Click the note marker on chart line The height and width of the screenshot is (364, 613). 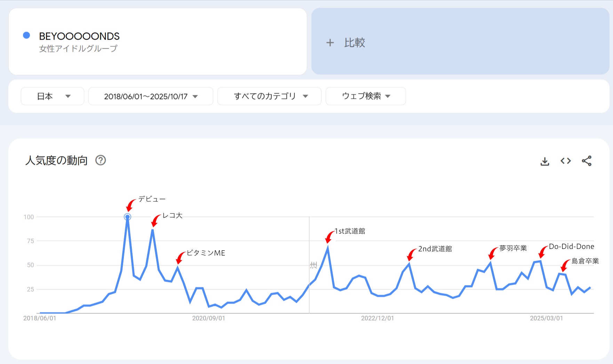(x=313, y=265)
